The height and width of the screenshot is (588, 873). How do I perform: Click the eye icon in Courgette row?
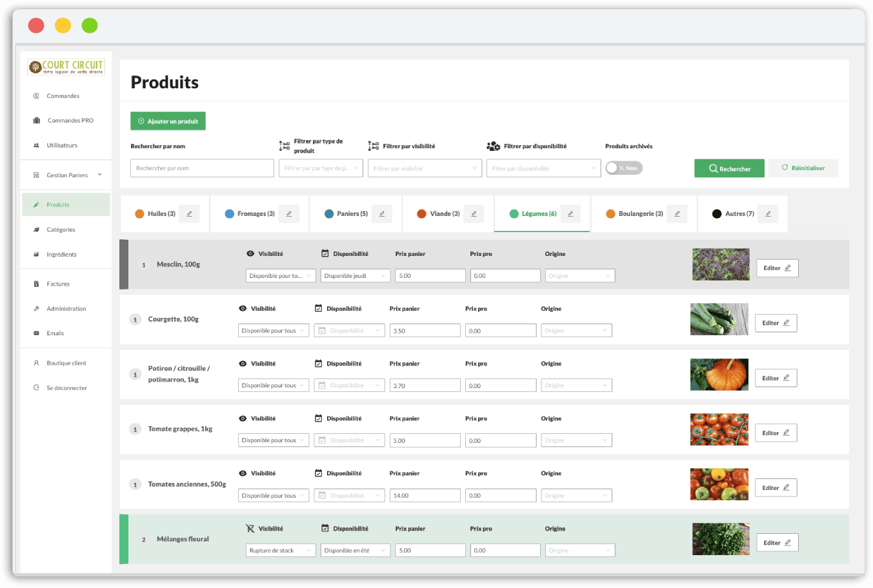click(x=243, y=309)
